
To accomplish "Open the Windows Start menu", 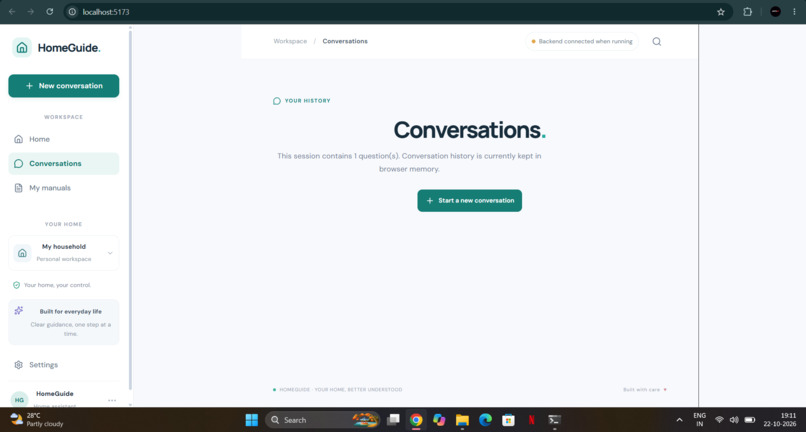I will tap(252, 420).
